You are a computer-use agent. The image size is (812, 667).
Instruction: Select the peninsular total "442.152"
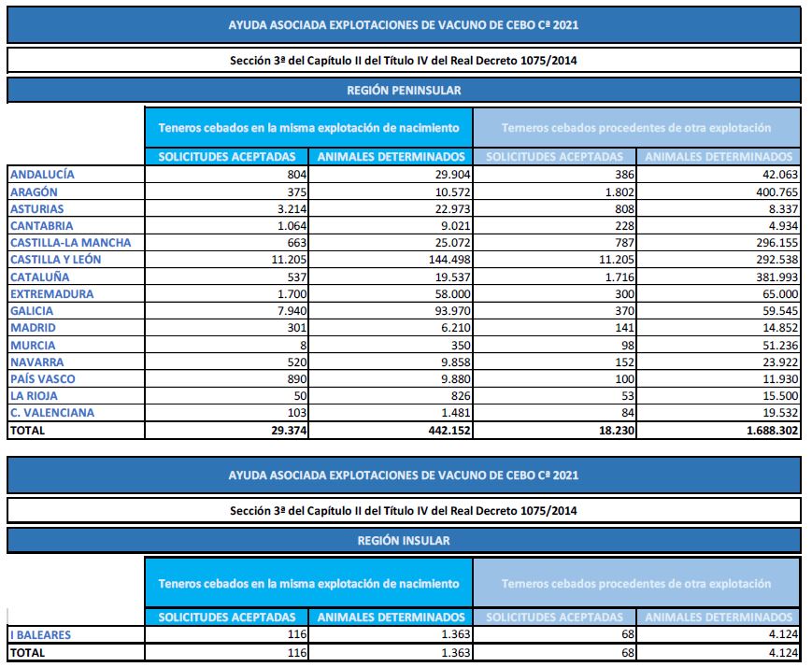449,431
